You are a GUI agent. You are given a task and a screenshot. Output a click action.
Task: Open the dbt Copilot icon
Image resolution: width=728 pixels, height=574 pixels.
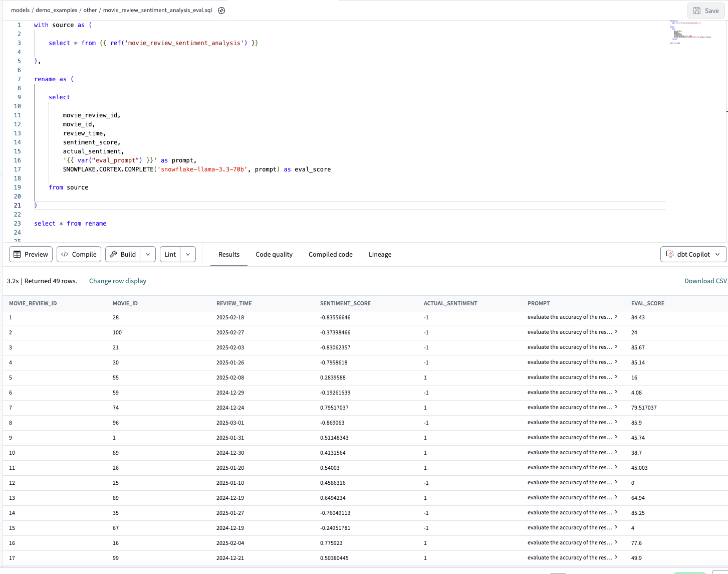(x=670, y=254)
